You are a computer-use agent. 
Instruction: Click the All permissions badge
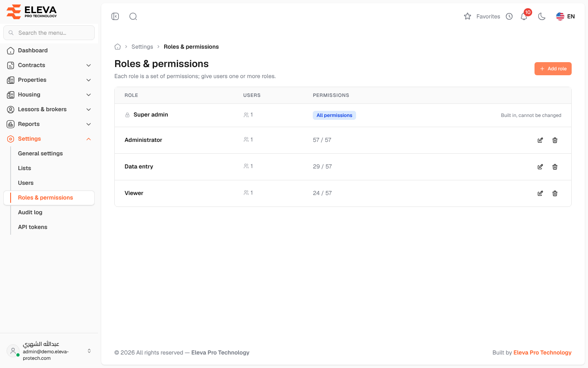tap(334, 115)
